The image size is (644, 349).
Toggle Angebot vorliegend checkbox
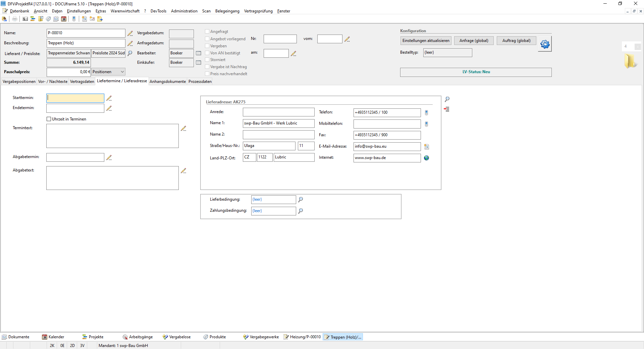[x=207, y=39]
